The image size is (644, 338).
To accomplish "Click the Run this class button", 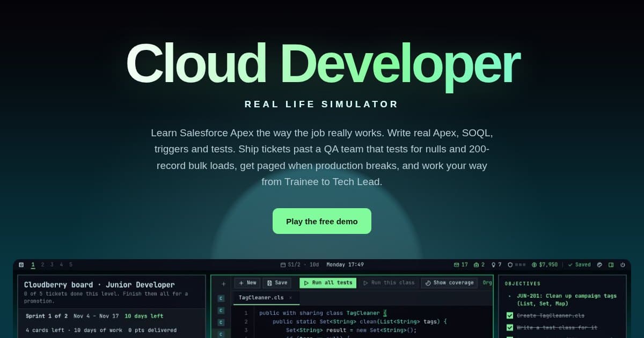I will point(389,283).
